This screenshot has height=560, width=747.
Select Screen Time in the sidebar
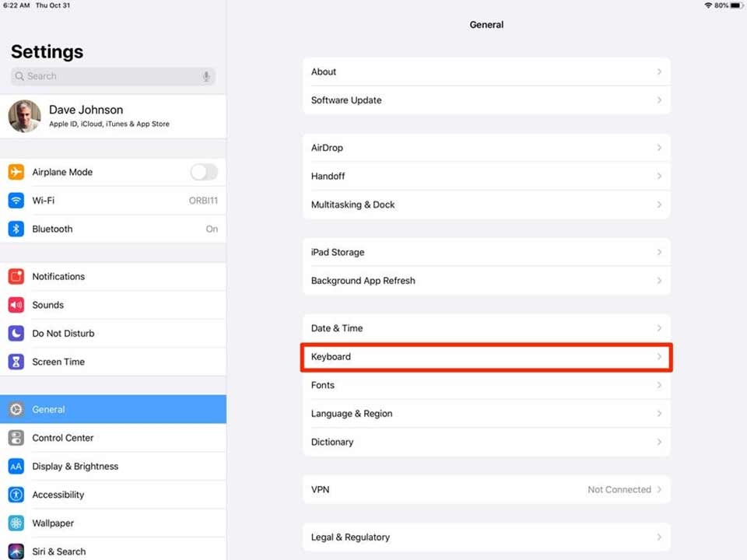tap(113, 362)
